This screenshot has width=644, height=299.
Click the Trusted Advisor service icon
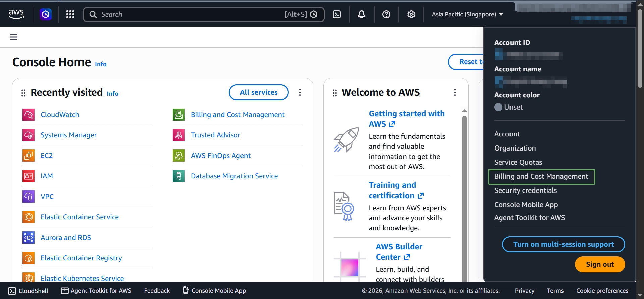[x=179, y=135]
